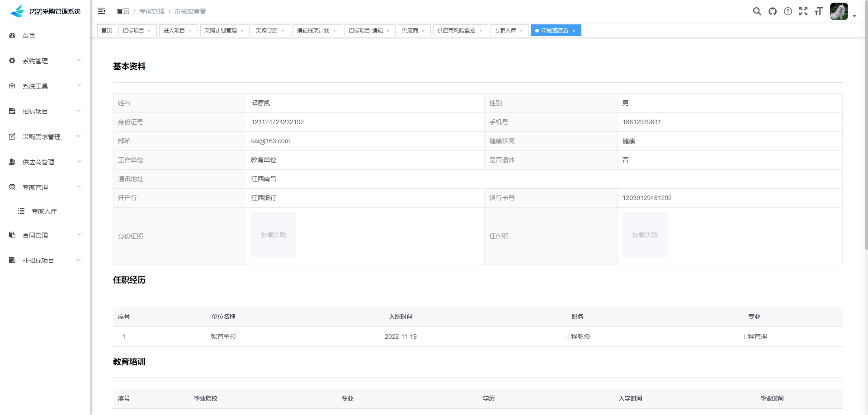Click the ID number 123124724232192

tap(278, 122)
